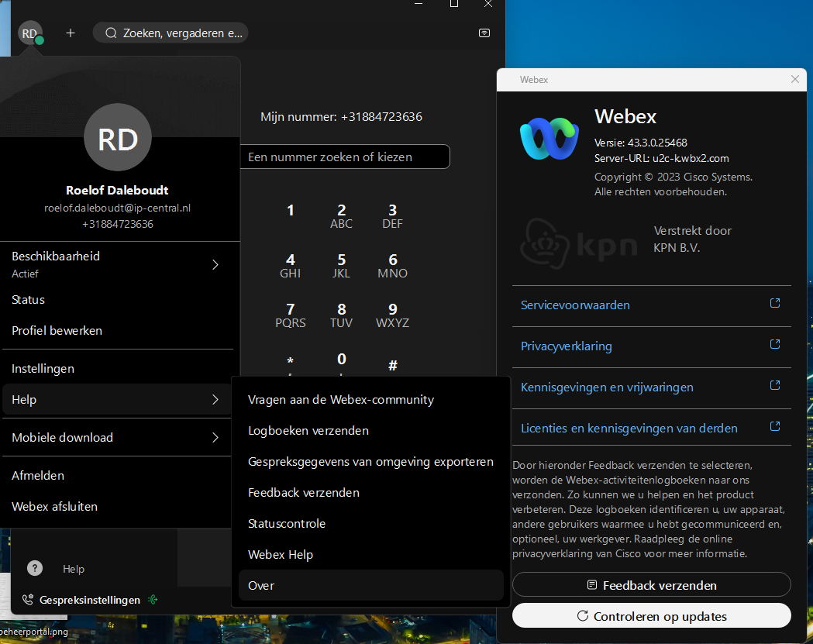The height and width of the screenshot is (644, 813).
Task: Expand the Beschikbaarheid submenu chevron
Action: [215, 265]
